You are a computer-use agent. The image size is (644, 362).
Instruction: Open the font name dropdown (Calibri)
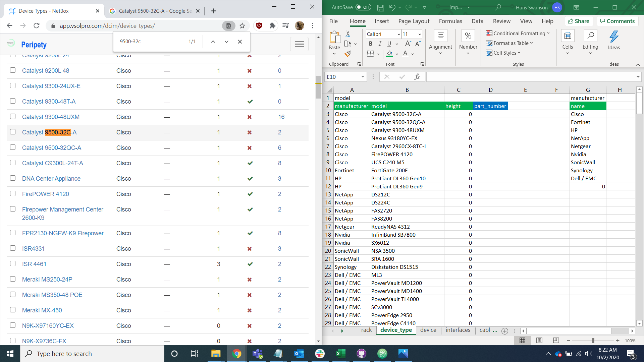(399, 34)
